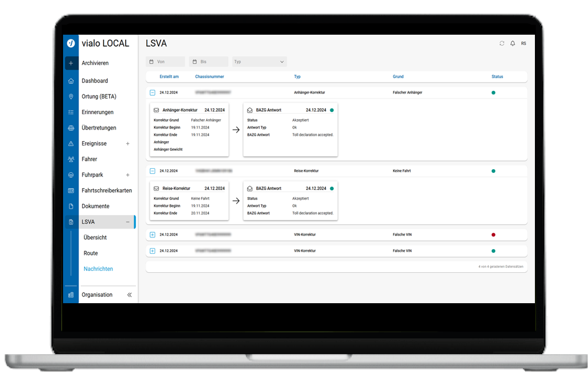The height and width of the screenshot is (392, 588).
Task: Open the RS user profile
Action: pos(523,44)
